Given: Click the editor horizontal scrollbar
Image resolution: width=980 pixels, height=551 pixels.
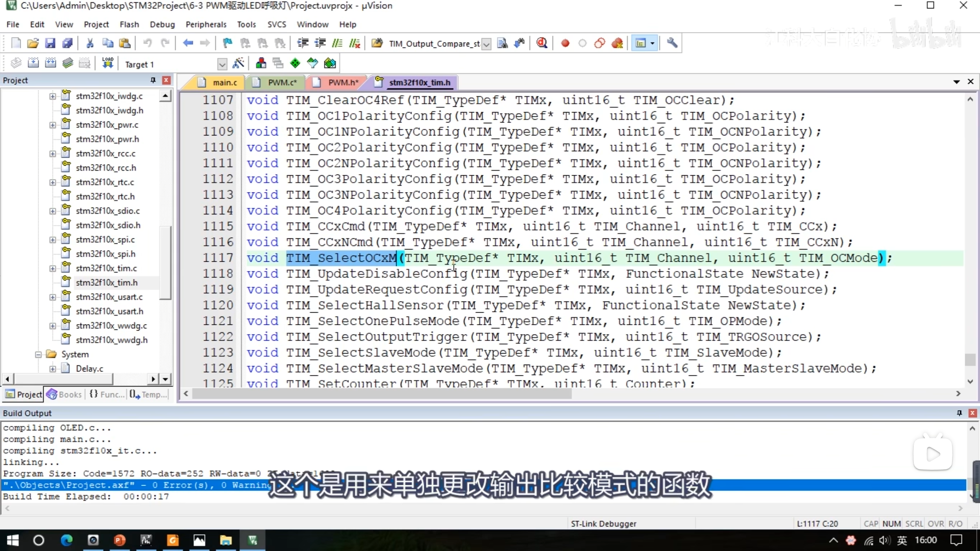Looking at the screenshot, I should 382,393.
